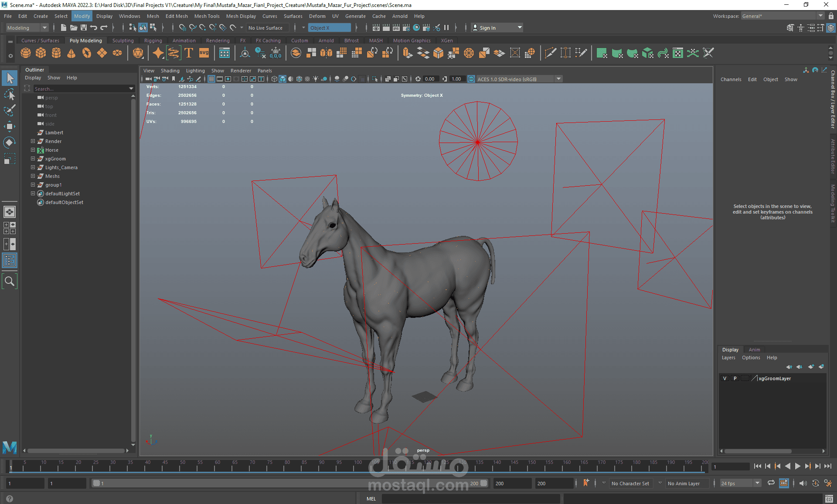Select the Polygon Sphere shelf icon
The width and height of the screenshot is (837, 504).
(26, 53)
